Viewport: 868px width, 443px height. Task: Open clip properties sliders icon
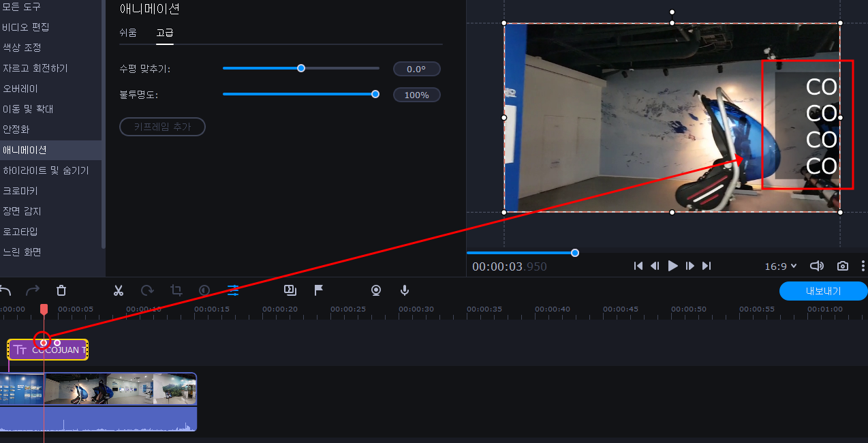coord(233,290)
